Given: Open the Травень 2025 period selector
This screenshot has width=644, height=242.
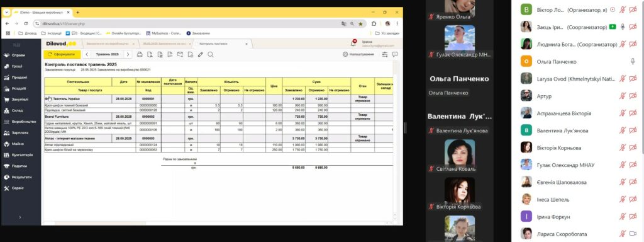Looking at the screenshot, I should pos(107,54).
